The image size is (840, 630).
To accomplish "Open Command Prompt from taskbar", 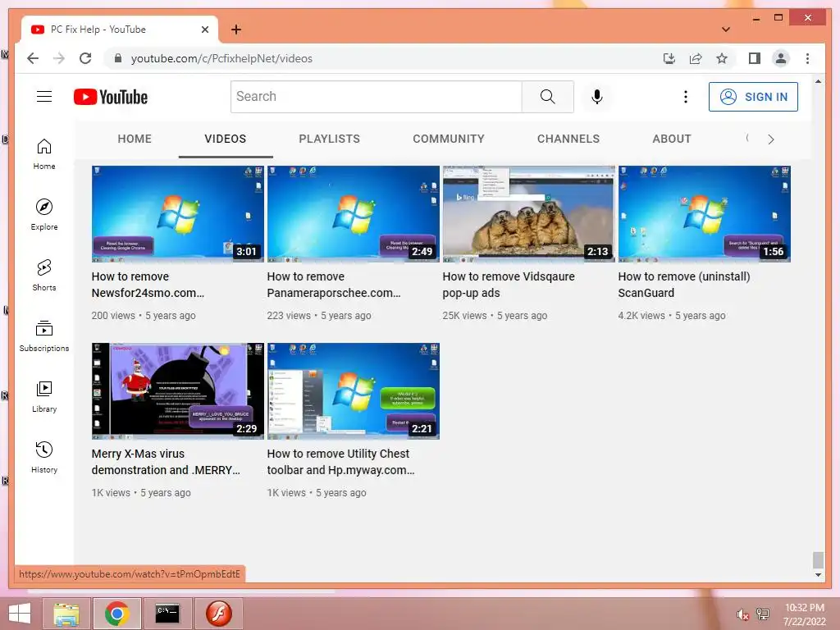I will click(x=167, y=614).
